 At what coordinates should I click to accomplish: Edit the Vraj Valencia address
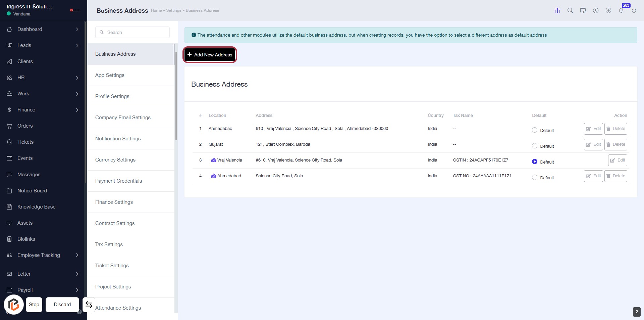pyautogui.click(x=617, y=160)
